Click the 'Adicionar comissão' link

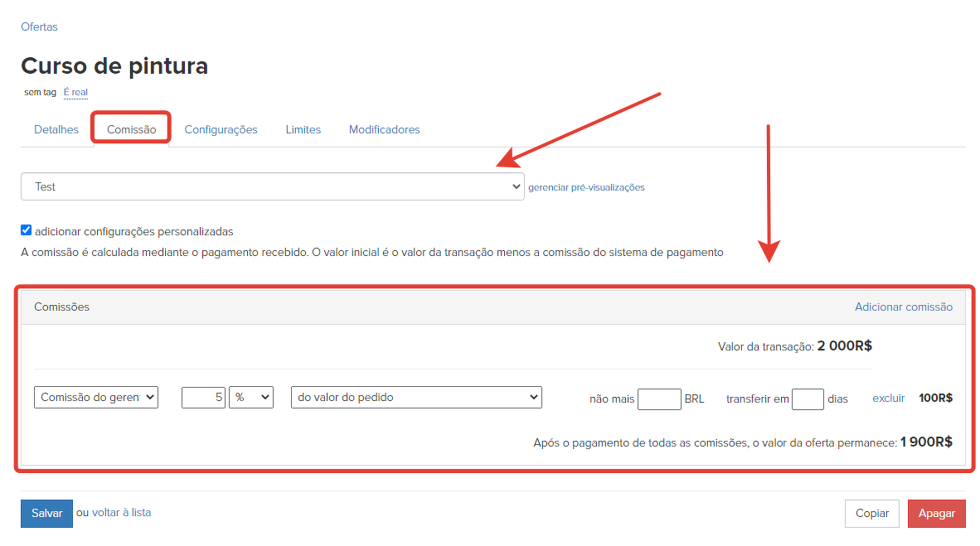[x=903, y=307]
